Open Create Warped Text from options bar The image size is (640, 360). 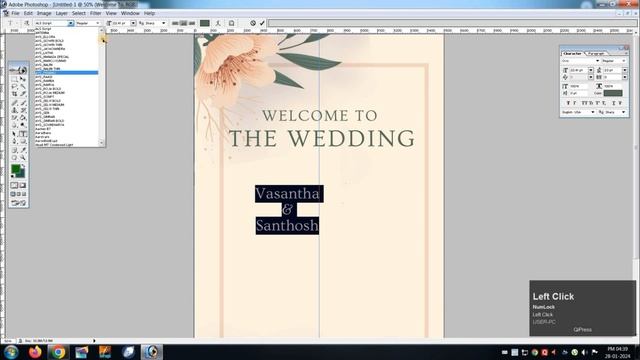(x=218, y=23)
